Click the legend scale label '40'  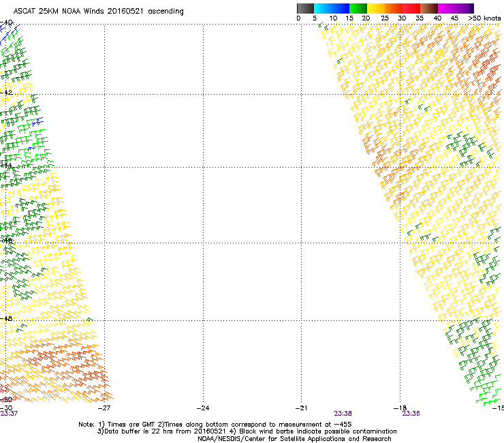(x=437, y=18)
